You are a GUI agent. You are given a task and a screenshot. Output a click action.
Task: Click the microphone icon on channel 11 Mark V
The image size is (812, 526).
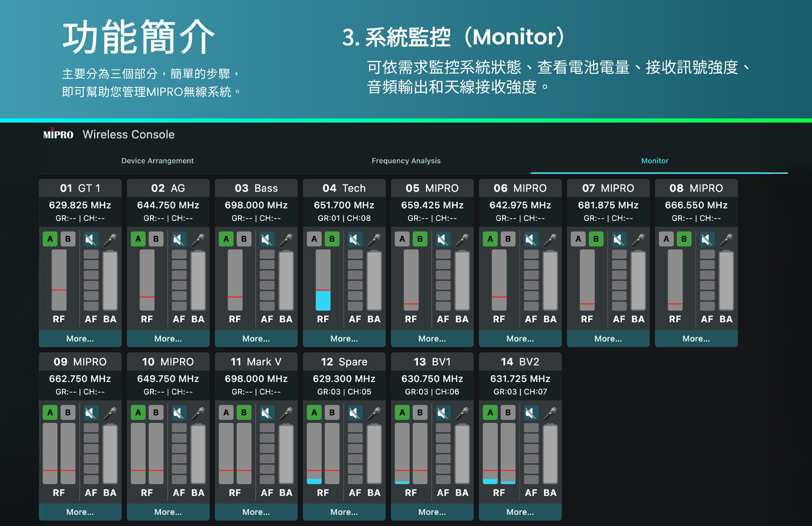[x=286, y=413]
